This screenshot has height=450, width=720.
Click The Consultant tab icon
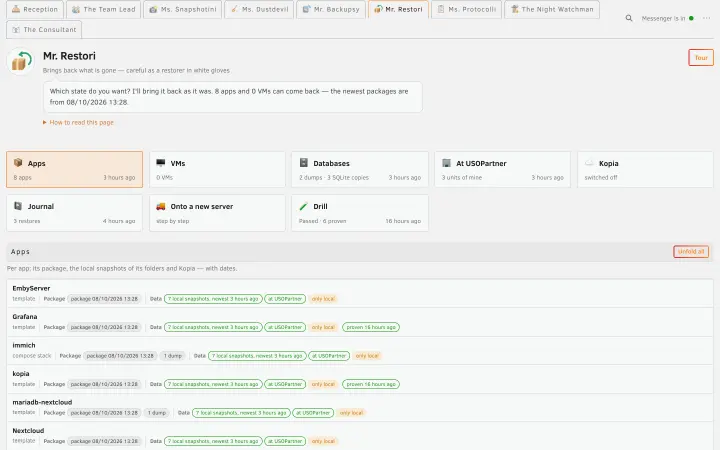(x=16, y=29)
